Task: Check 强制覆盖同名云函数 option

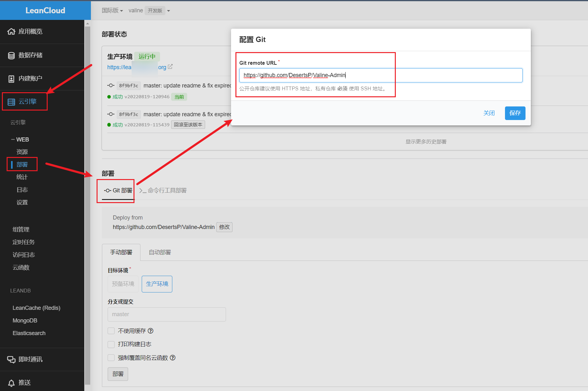Action: click(111, 358)
